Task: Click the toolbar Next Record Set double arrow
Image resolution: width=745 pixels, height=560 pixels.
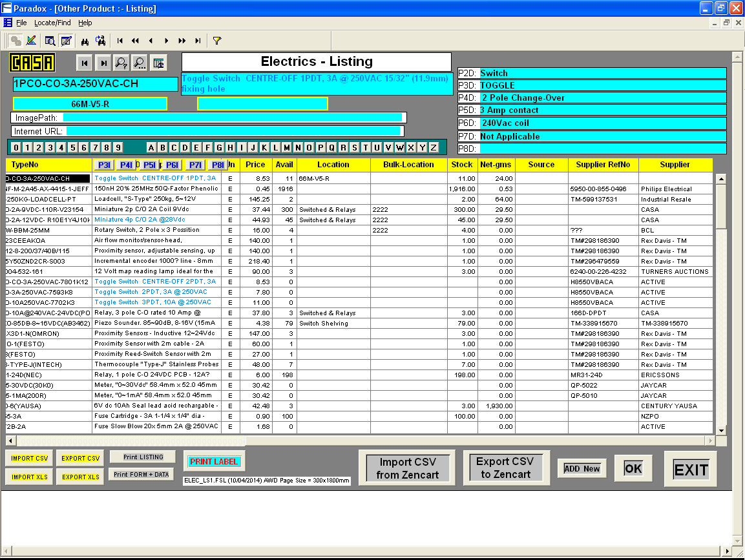Action: pos(182,41)
